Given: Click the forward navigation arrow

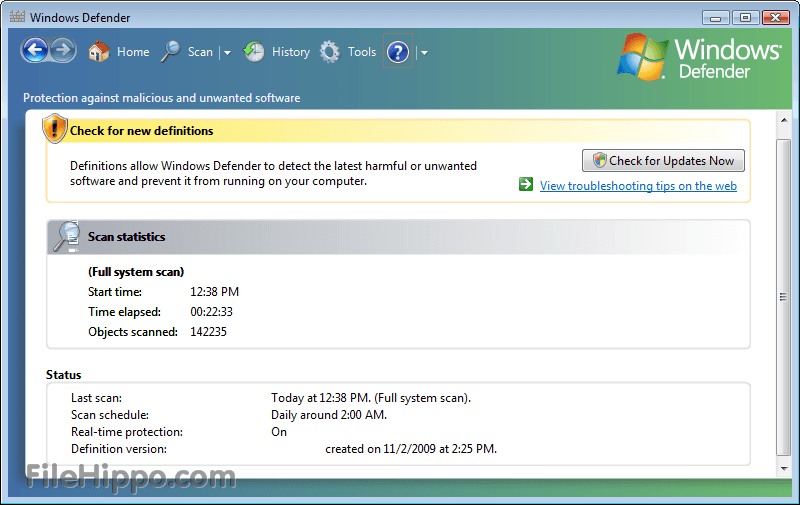Looking at the screenshot, I should 63,51.
